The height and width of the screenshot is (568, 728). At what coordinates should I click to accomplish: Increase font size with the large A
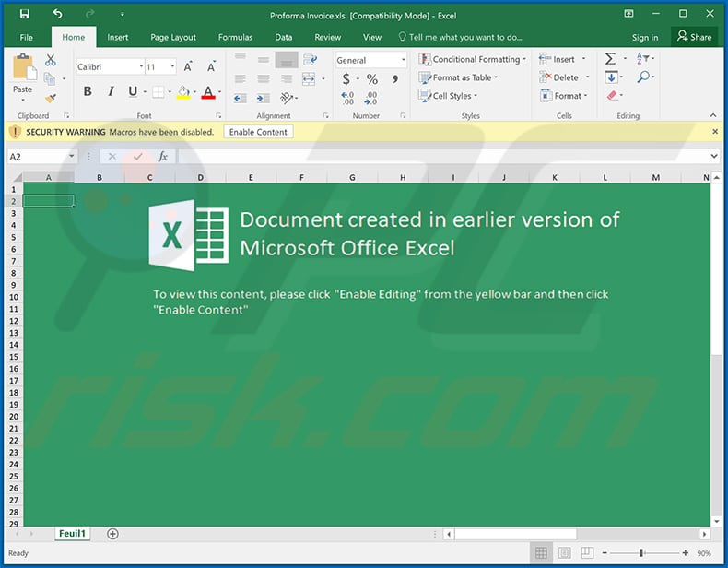click(x=188, y=67)
